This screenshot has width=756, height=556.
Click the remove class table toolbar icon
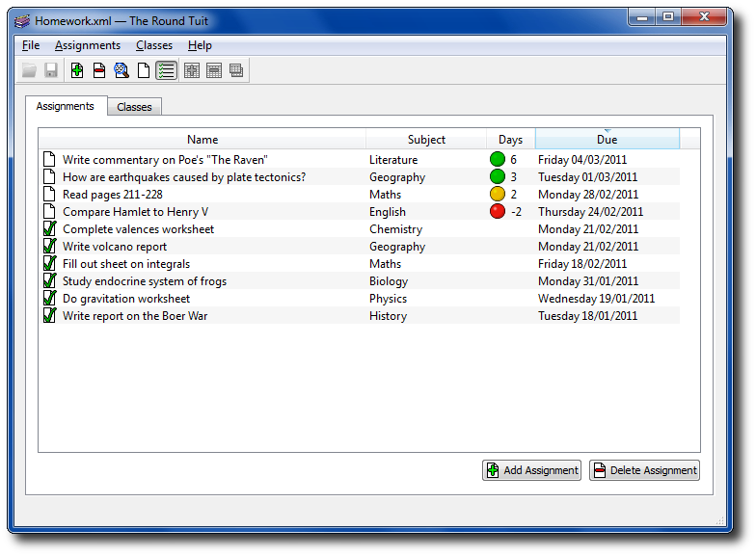coord(214,70)
